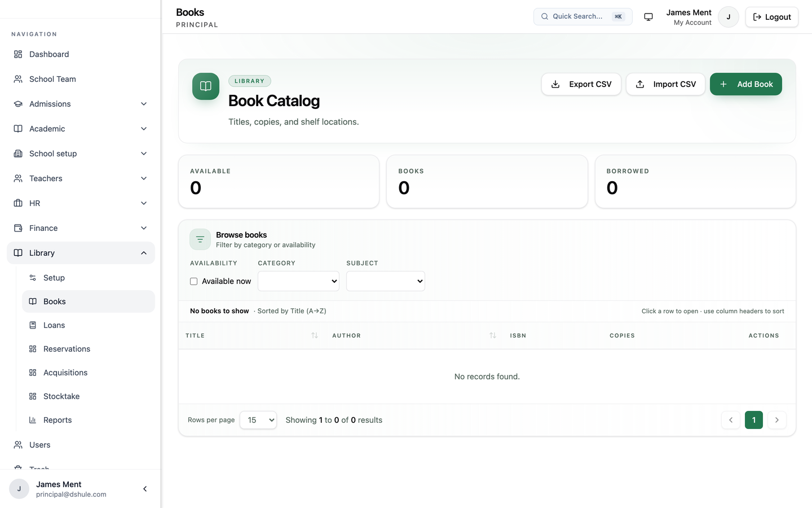Click the Export CSV button
Screen dimensions: 812x508
[x=581, y=84]
